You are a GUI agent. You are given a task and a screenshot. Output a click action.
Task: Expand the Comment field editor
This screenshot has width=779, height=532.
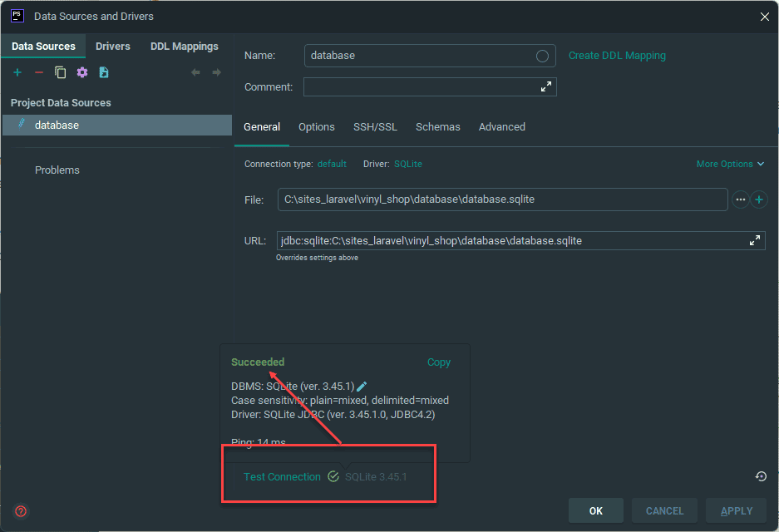click(546, 87)
